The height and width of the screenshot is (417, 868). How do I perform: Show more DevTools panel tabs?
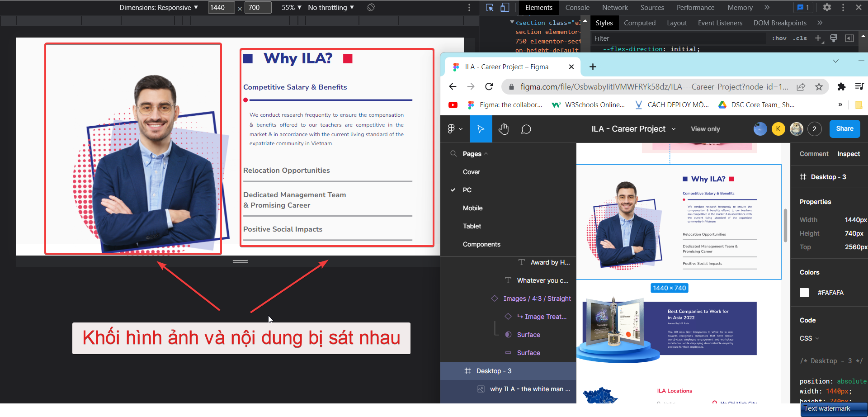click(x=767, y=7)
